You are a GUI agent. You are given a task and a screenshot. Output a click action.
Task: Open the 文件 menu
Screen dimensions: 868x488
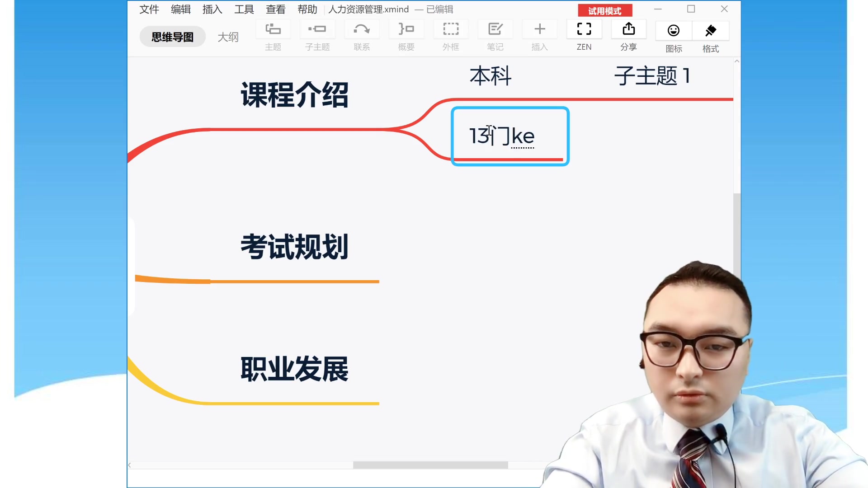click(x=149, y=9)
